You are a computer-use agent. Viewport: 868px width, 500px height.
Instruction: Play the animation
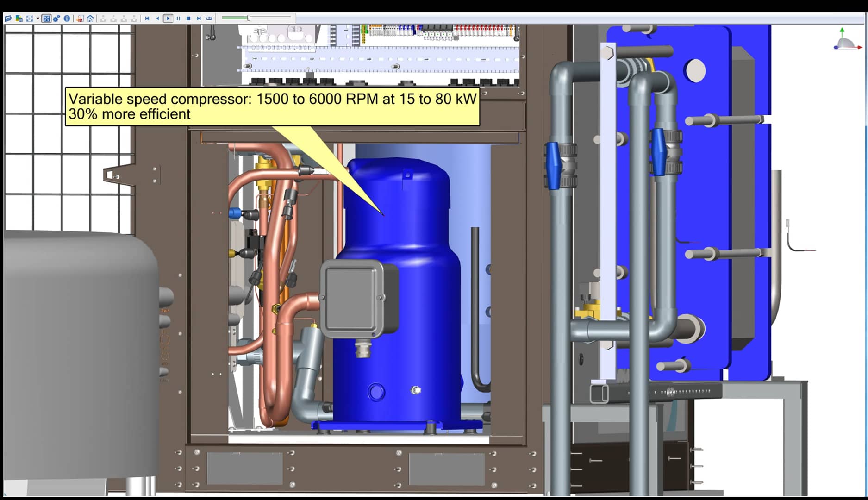coord(167,19)
